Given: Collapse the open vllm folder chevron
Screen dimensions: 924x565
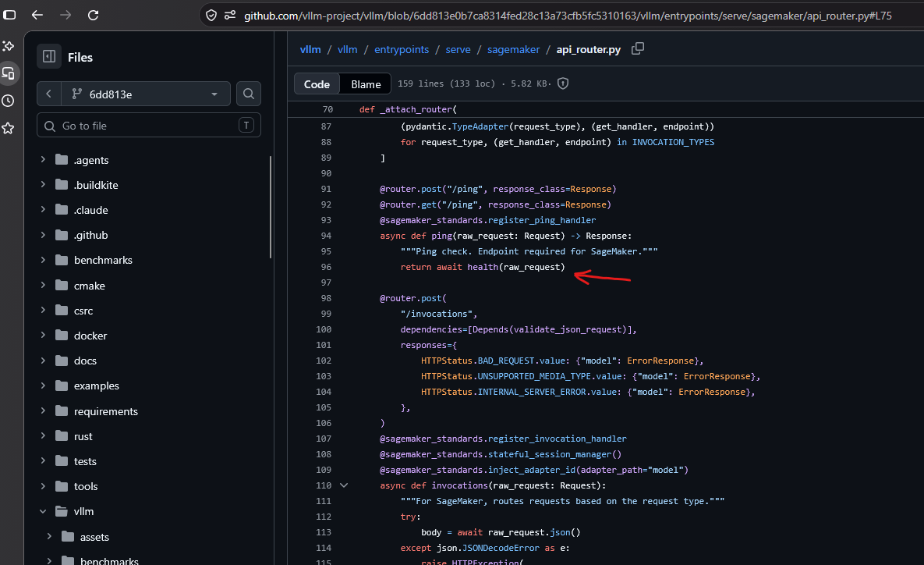Looking at the screenshot, I should coord(43,511).
